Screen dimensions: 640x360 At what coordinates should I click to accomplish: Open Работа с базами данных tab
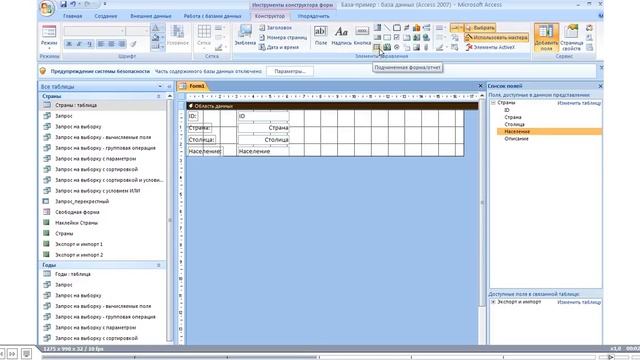point(213,16)
